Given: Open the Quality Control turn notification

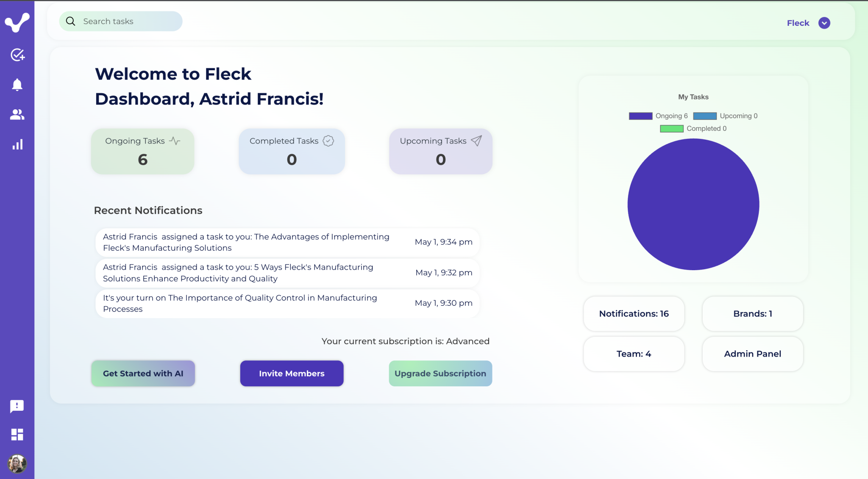Looking at the screenshot, I should coord(287,303).
